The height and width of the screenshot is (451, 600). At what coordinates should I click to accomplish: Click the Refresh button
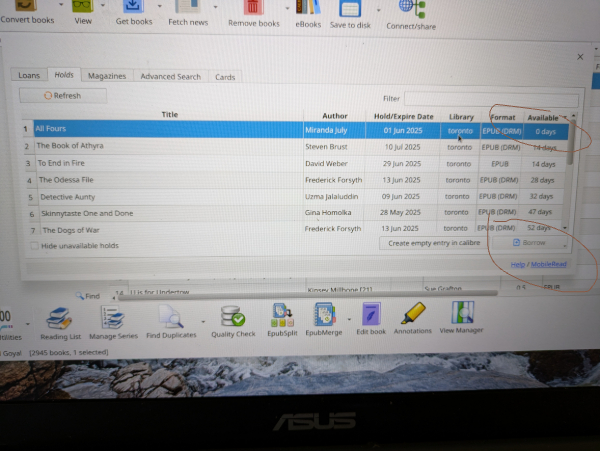[x=63, y=96]
